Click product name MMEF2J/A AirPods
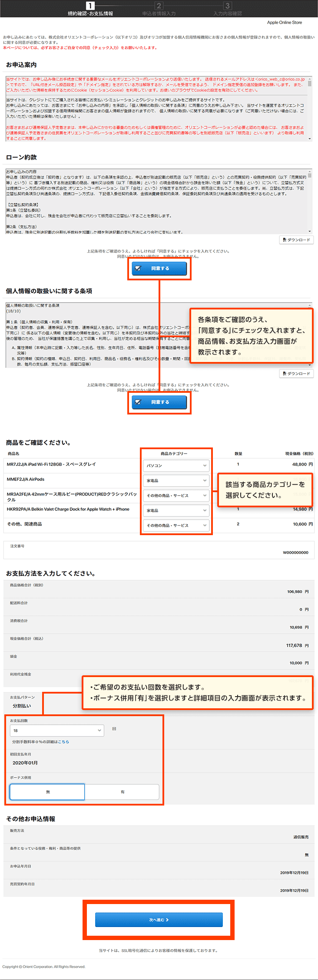The height and width of the screenshot is (980, 318). point(26,480)
